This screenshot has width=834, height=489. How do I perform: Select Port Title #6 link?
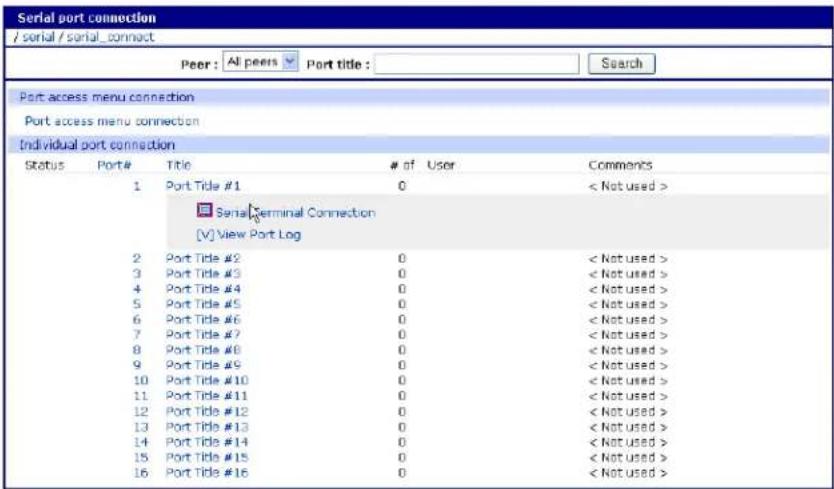point(203,319)
